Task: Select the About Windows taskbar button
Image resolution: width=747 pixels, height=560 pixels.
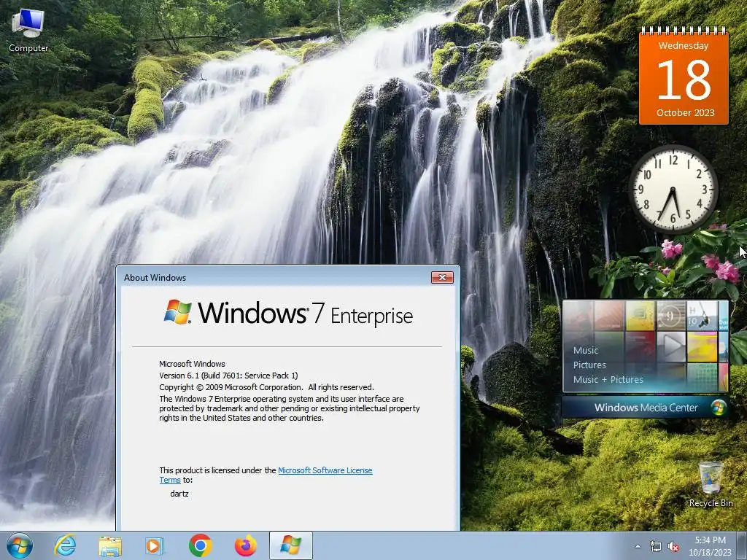Action: (290, 545)
